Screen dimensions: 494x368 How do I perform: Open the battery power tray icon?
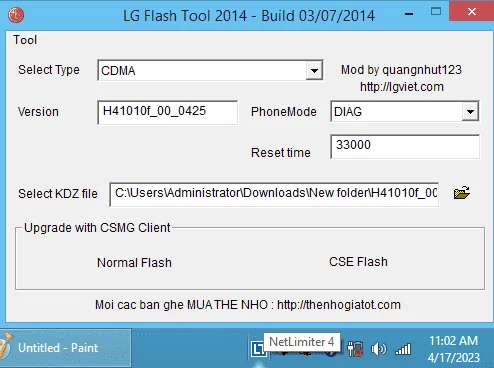tap(355, 349)
